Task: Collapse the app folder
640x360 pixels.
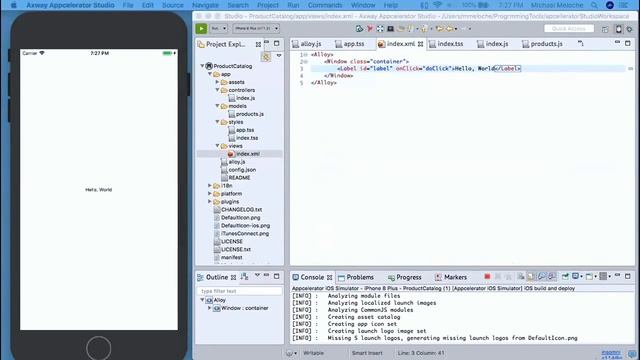Action: click(x=210, y=74)
